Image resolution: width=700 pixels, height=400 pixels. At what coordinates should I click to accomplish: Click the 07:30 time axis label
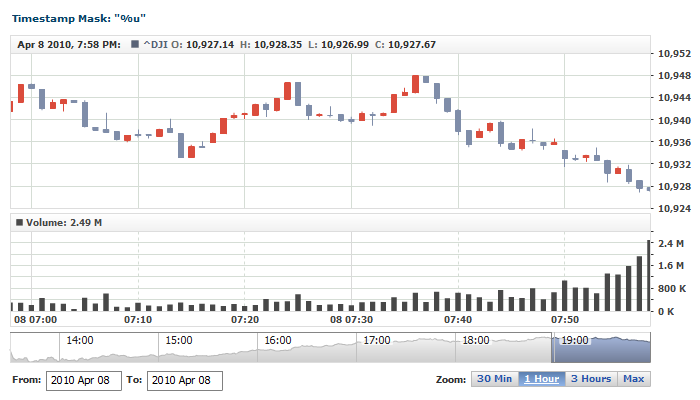pyautogui.click(x=352, y=320)
